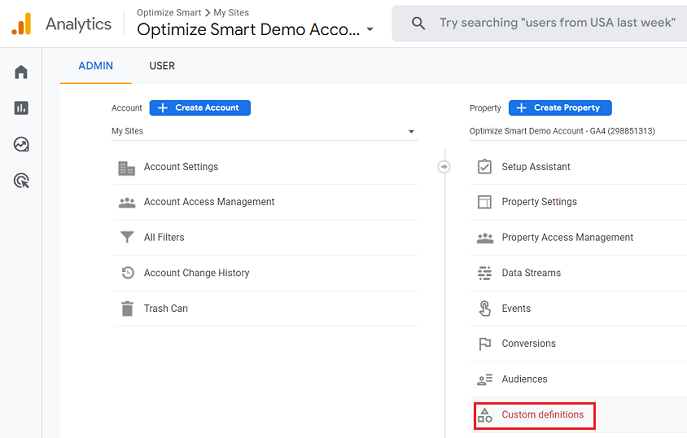
Task: Click the arrow circle between columns
Action: (x=444, y=166)
